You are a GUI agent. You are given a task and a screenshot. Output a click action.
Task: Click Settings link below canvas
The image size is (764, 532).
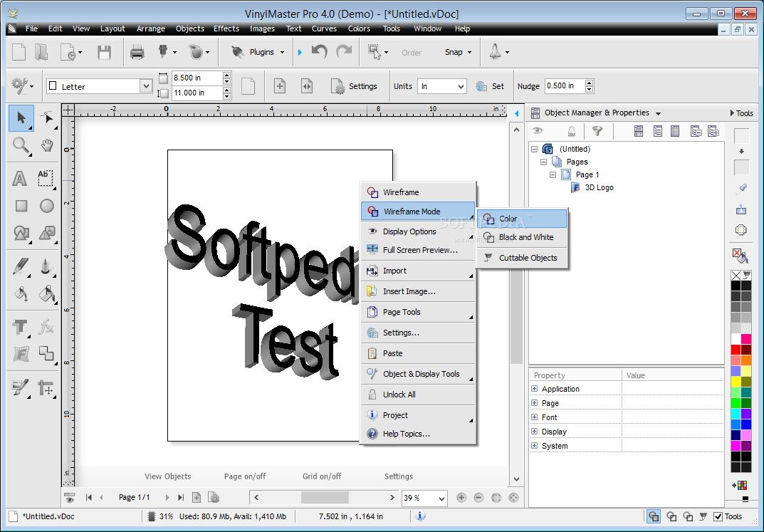398,476
